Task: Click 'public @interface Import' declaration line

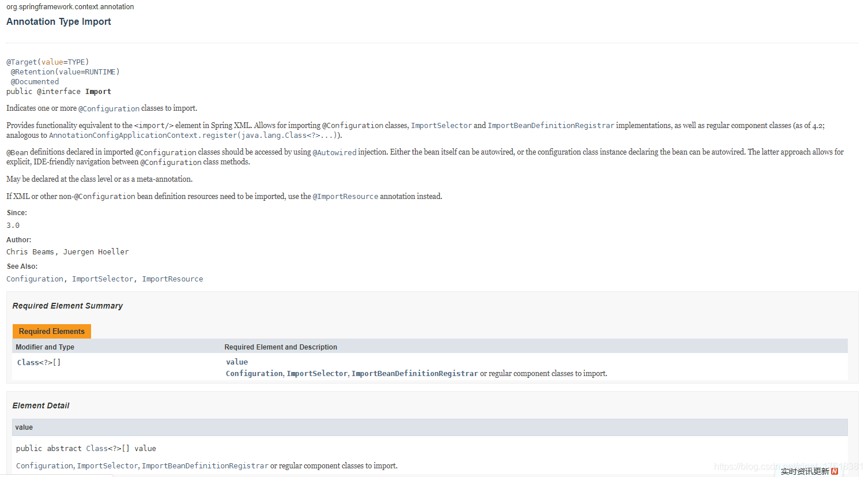Action: tap(59, 92)
